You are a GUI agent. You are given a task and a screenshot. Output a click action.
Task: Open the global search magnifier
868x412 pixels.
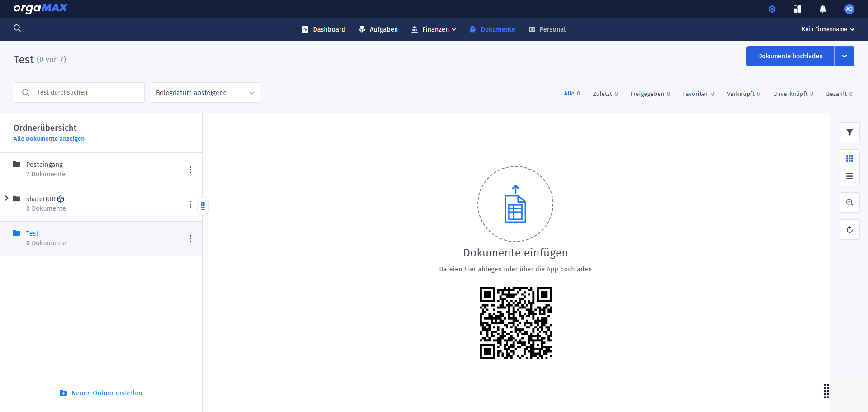pyautogui.click(x=17, y=28)
